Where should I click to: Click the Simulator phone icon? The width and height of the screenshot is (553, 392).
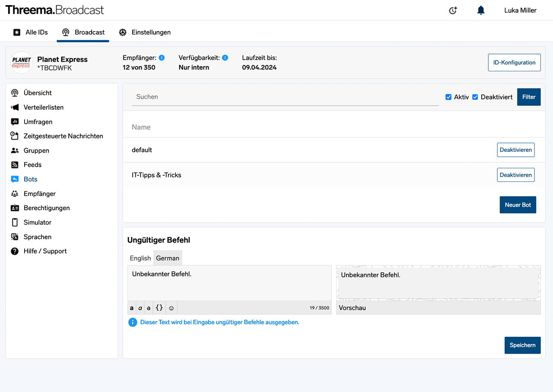coord(15,222)
